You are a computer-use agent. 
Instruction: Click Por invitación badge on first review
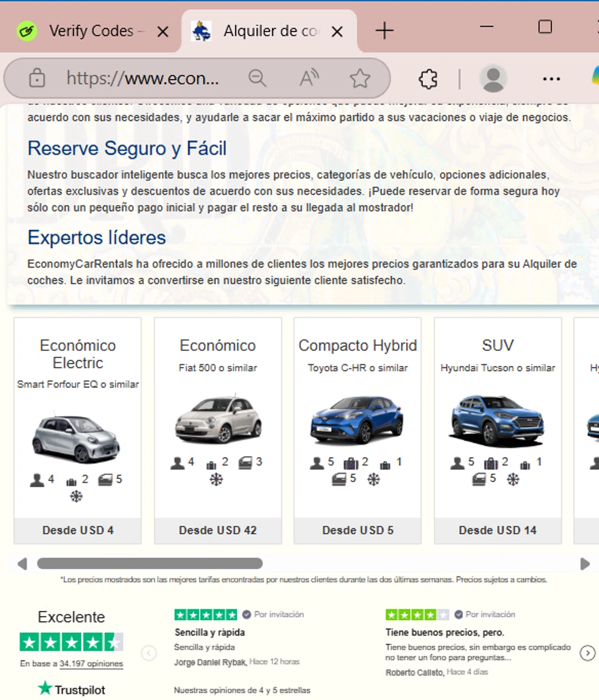pyautogui.click(x=274, y=615)
